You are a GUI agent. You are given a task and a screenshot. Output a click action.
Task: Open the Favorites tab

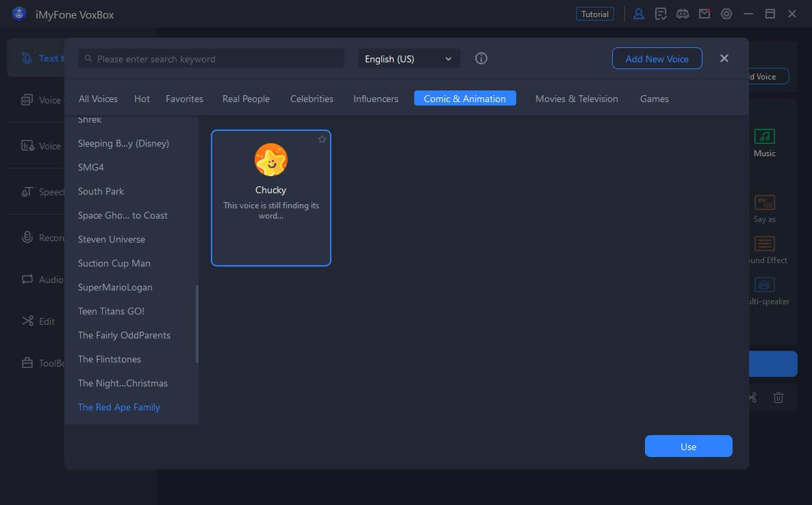(x=184, y=99)
